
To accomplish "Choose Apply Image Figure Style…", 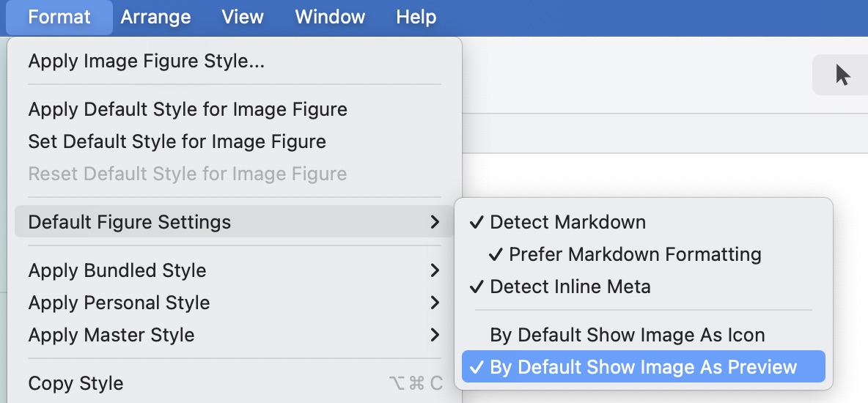I will pyautogui.click(x=146, y=61).
